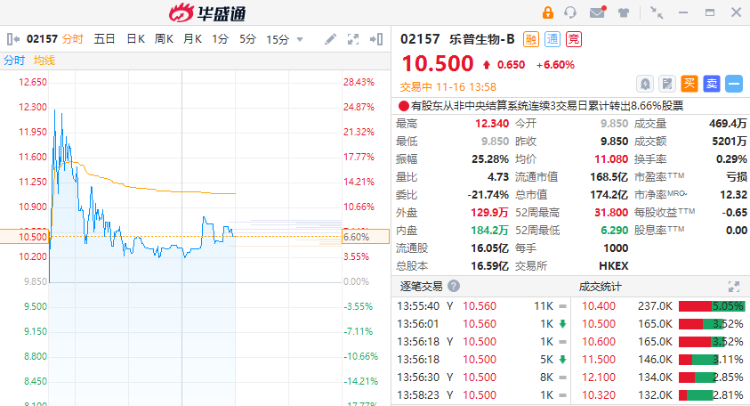Switch to 五日 chart tab
This screenshot has height=406, width=750.
[104, 39]
